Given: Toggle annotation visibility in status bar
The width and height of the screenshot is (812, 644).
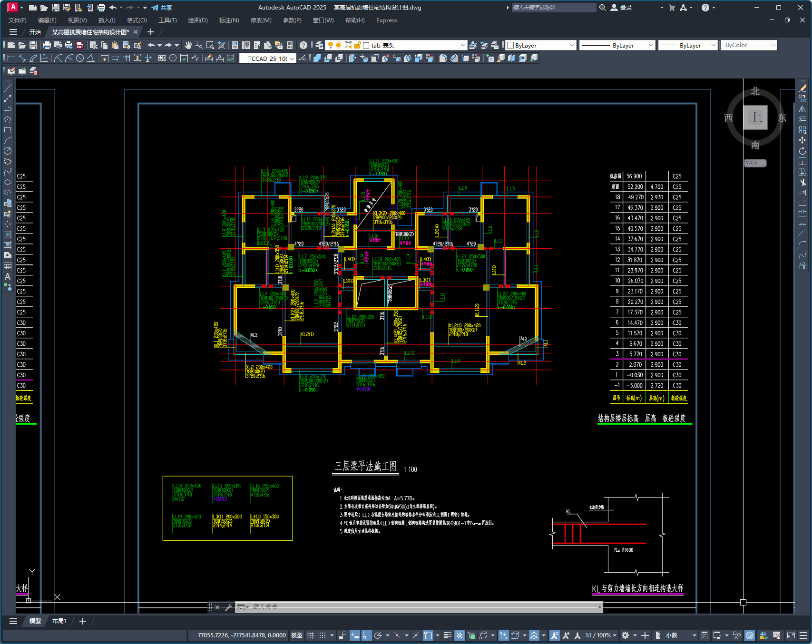Looking at the screenshot, I should point(554,635).
